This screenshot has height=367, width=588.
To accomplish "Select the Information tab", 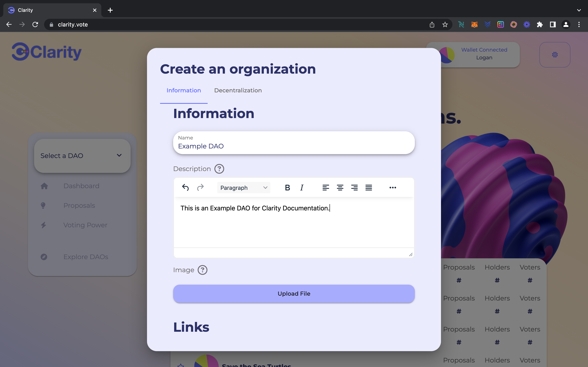I will [x=184, y=90].
